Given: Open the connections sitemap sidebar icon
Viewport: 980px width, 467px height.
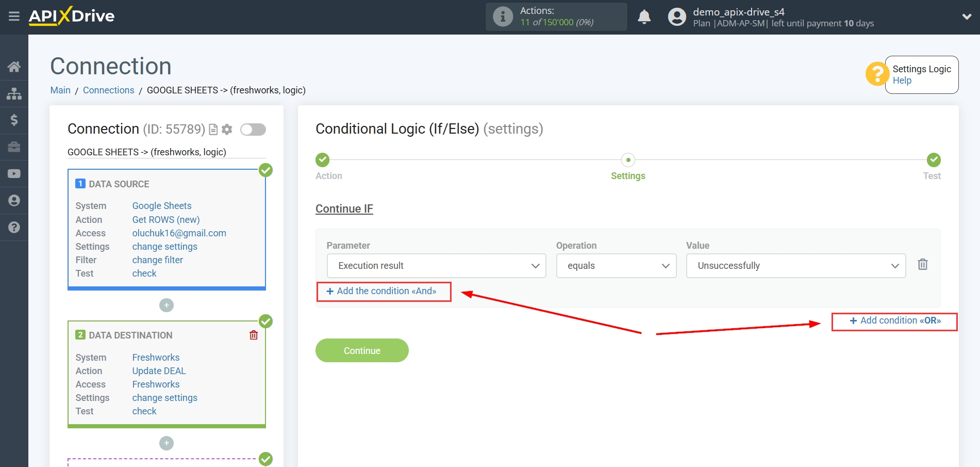Looking at the screenshot, I should pyautogui.click(x=14, y=93).
